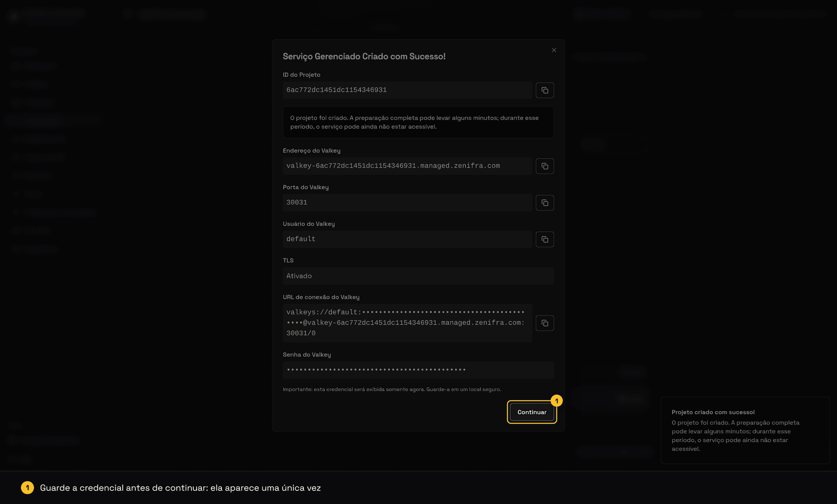The image size is (837, 504).
Task: Click the Porta do Valkey field
Action: coord(408,203)
